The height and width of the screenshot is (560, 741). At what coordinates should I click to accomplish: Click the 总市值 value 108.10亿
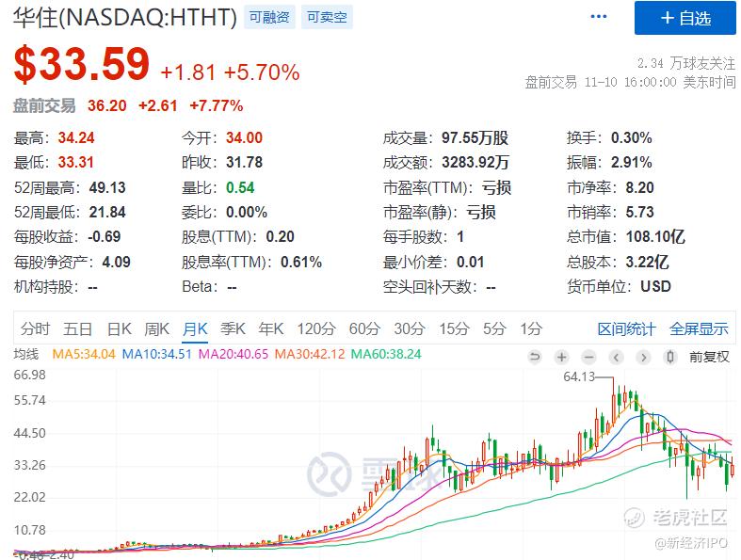coord(655,236)
